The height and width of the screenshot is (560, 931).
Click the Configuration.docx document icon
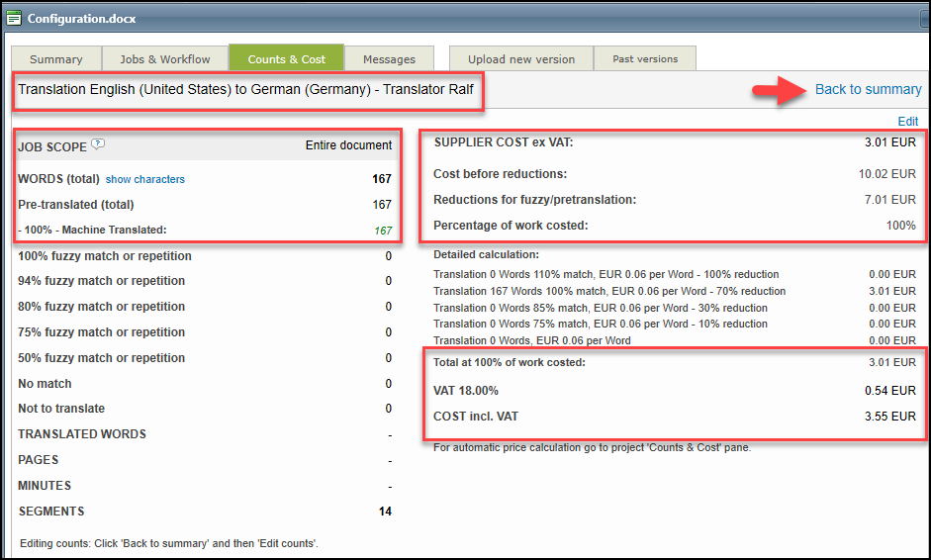14,18
